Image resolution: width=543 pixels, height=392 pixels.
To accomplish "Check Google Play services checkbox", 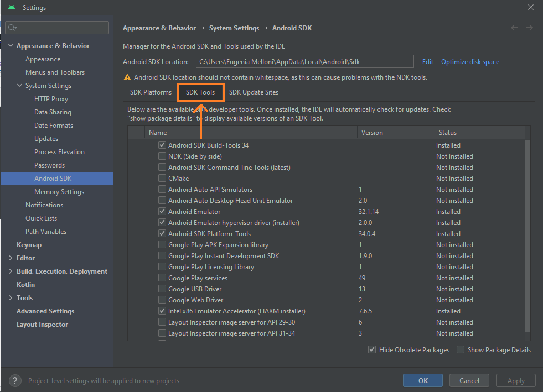I will pyautogui.click(x=162, y=278).
